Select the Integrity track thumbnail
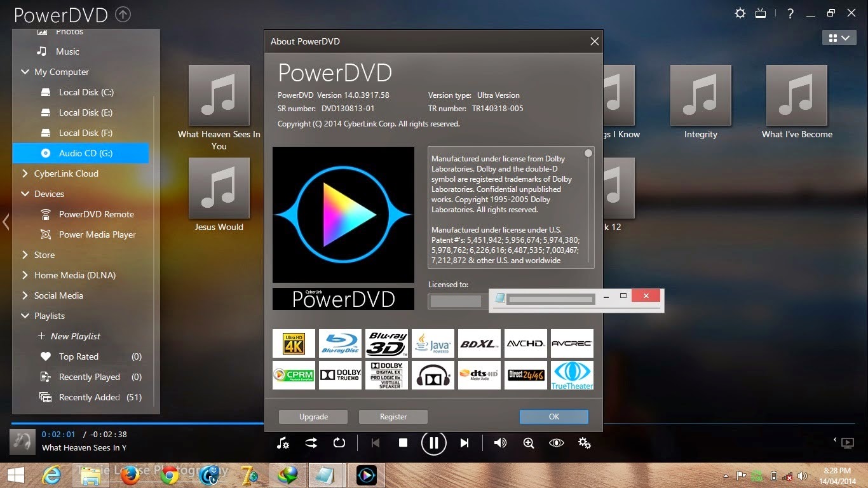 pyautogui.click(x=701, y=95)
